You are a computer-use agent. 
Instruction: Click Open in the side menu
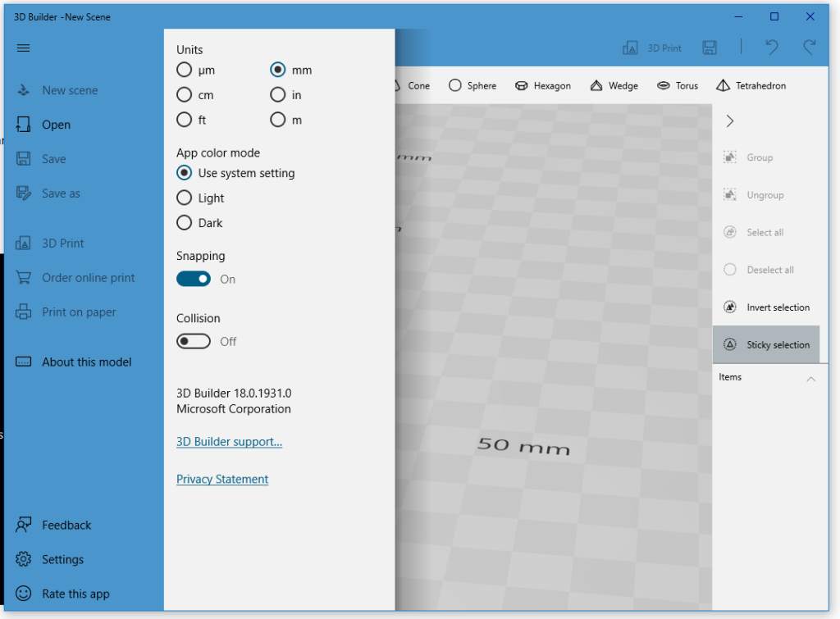[x=57, y=125]
